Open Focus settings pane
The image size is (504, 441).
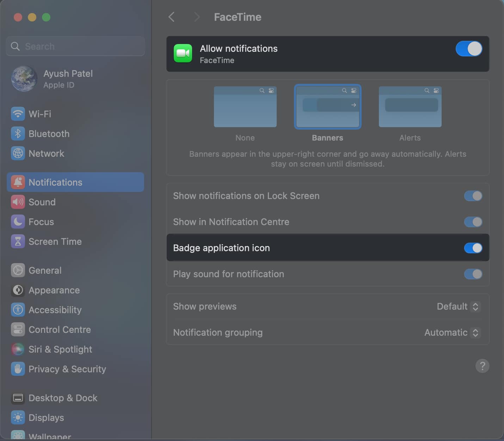75,222
